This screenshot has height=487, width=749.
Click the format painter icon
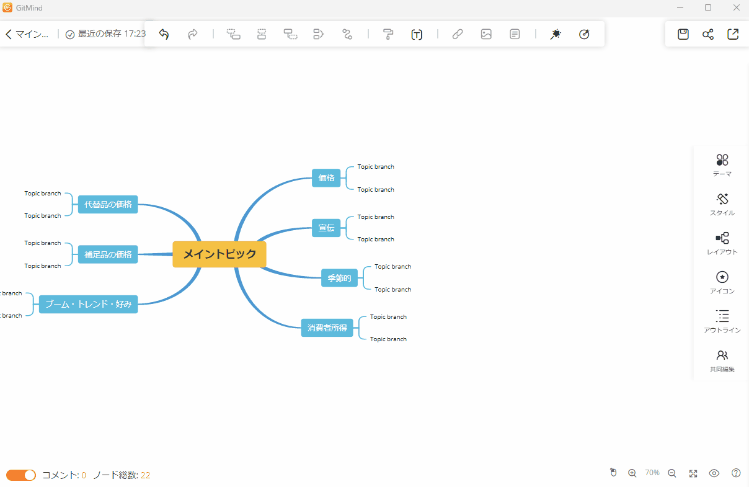coord(388,34)
